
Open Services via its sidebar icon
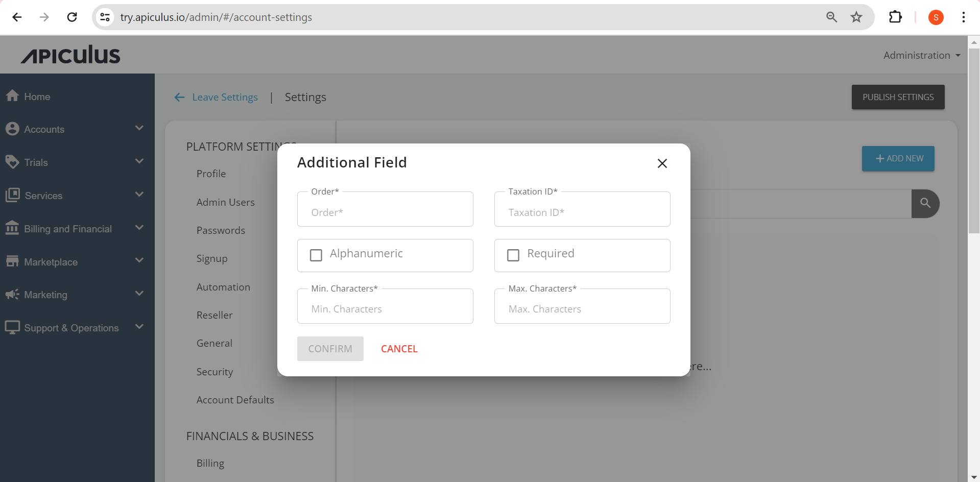[13, 195]
